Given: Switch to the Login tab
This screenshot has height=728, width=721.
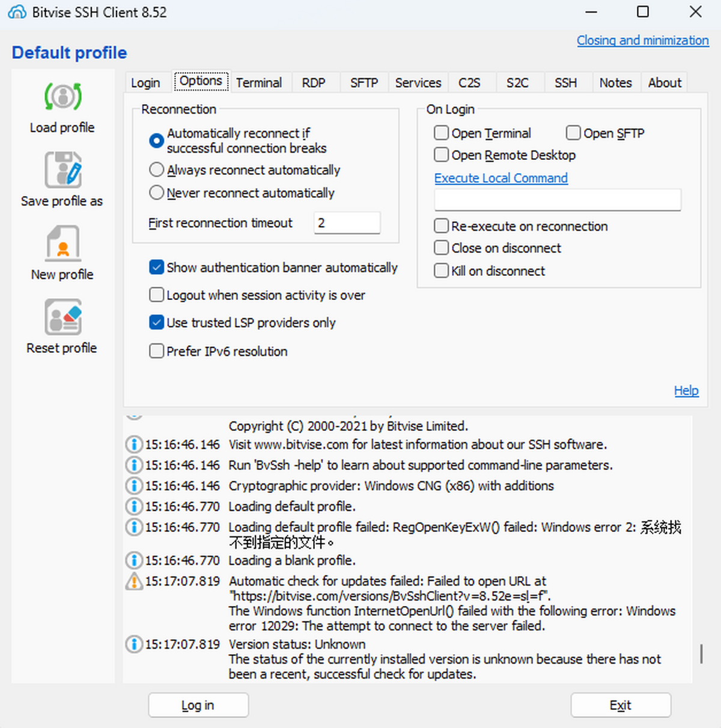Looking at the screenshot, I should [x=146, y=83].
